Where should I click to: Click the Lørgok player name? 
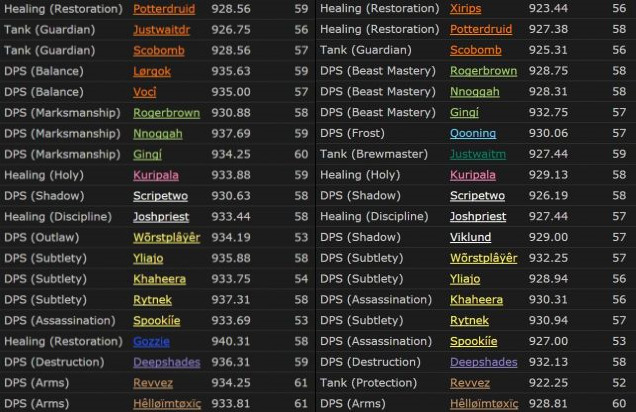click(x=152, y=71)
